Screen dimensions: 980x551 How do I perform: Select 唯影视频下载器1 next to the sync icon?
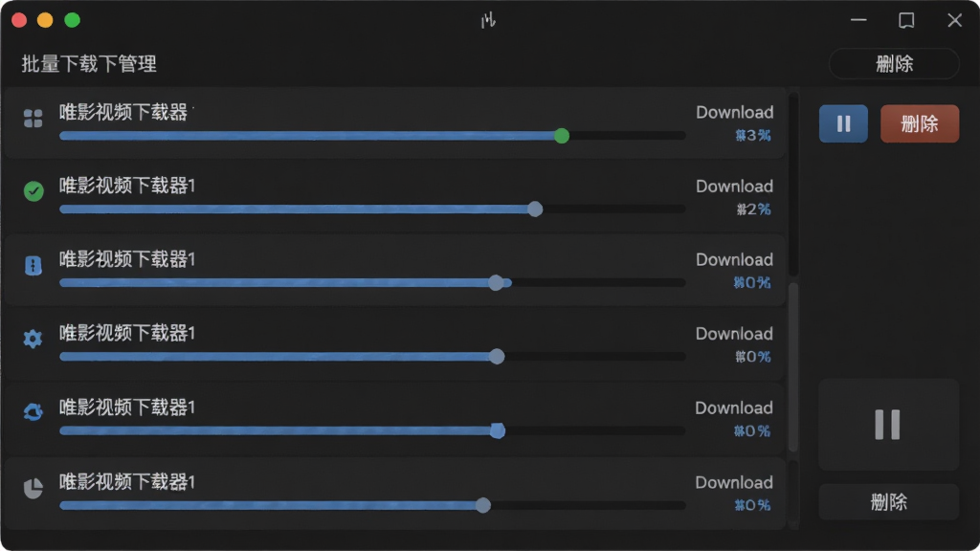tap(127, 408)
